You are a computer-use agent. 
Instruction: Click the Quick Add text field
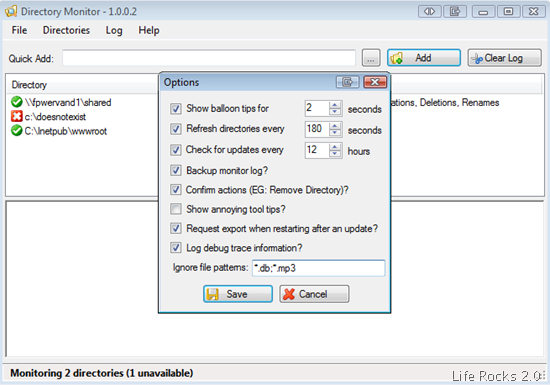point(209,58)
